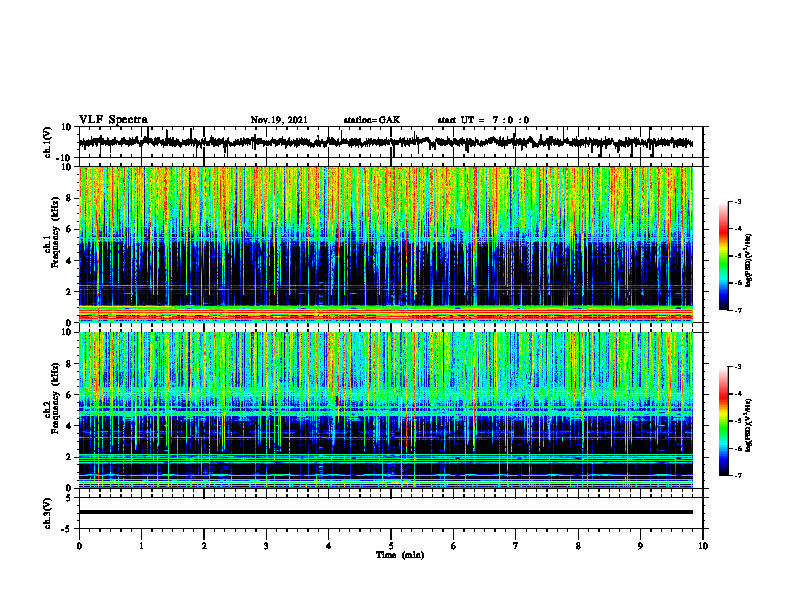Viewport: 792px width, 612px height.
Task: Click the ch.2 color scale bar
Action: tap(724, 421)
